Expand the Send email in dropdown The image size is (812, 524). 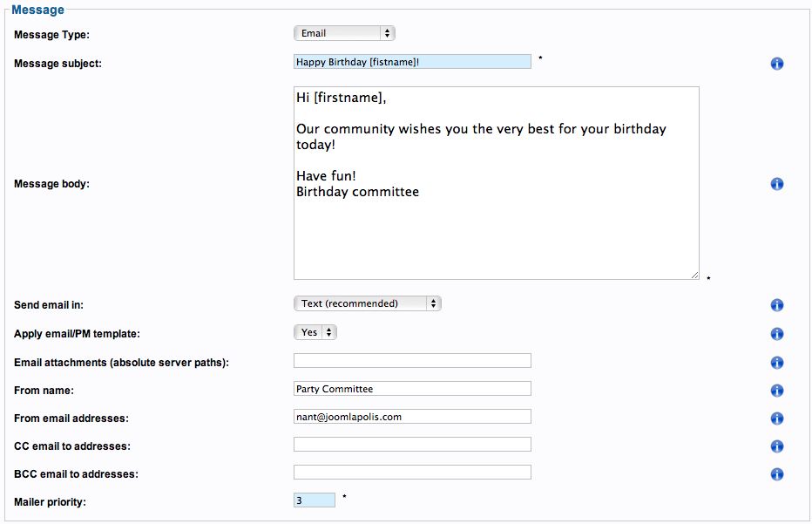(367, 303)
